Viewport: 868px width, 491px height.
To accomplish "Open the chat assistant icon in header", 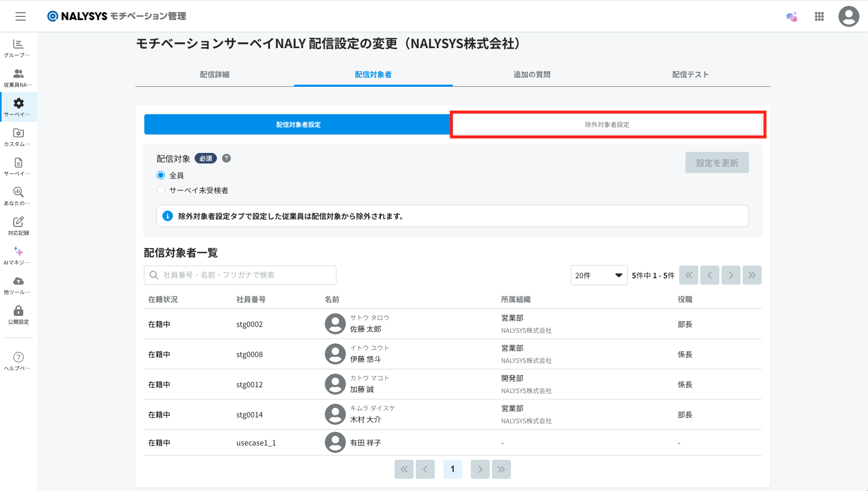I will point(792,16).
